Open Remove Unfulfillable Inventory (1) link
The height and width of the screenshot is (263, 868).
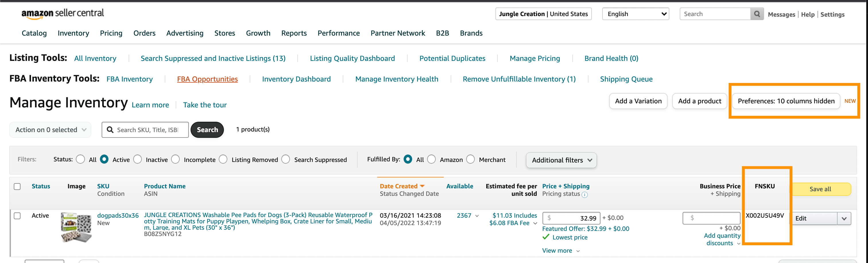pos(519,79)
